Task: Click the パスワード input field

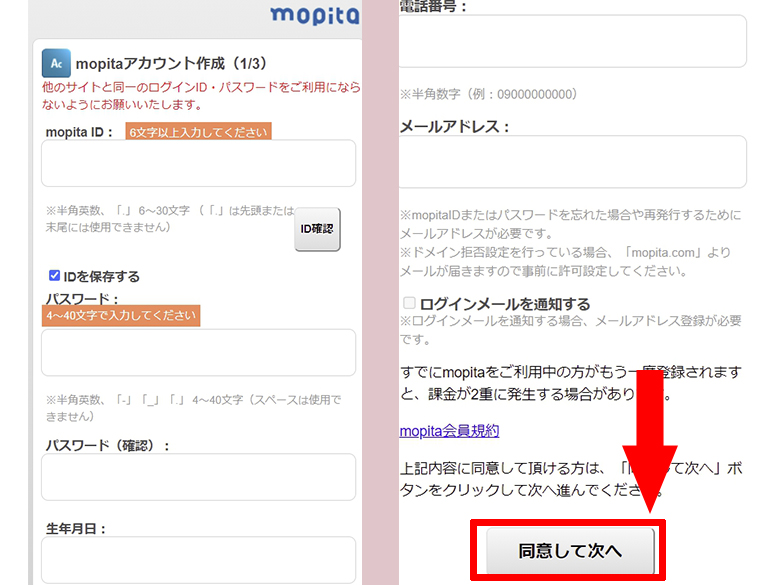Action: point(198,352)
